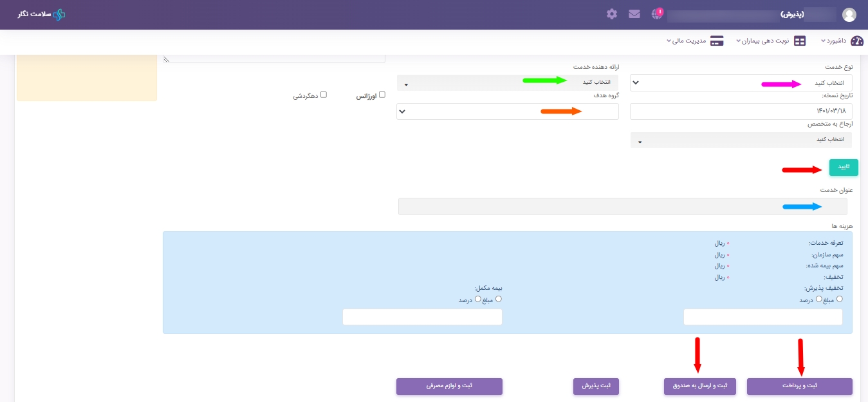Open the settings gear icon in header
This screenshot has width=868, height=402.
point(612,14)
